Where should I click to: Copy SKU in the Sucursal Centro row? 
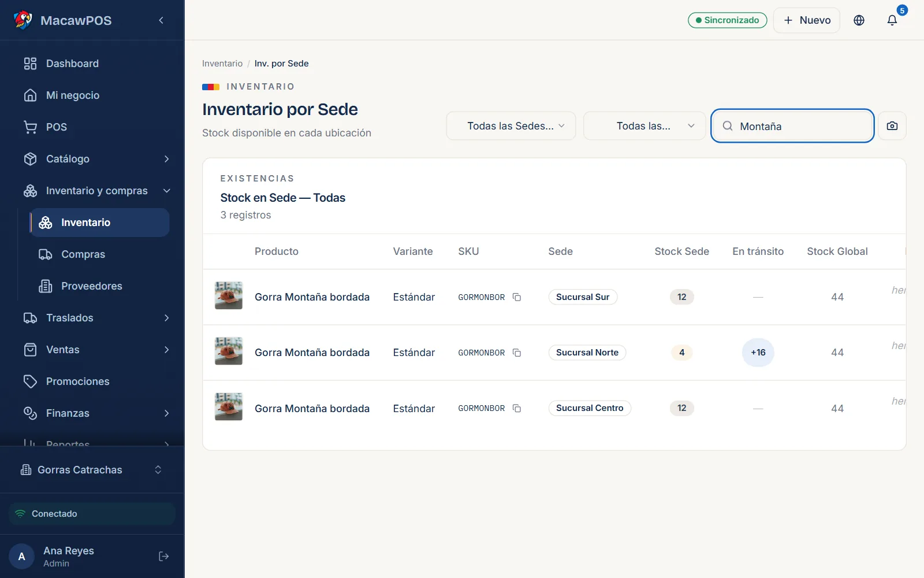point(517,408)
